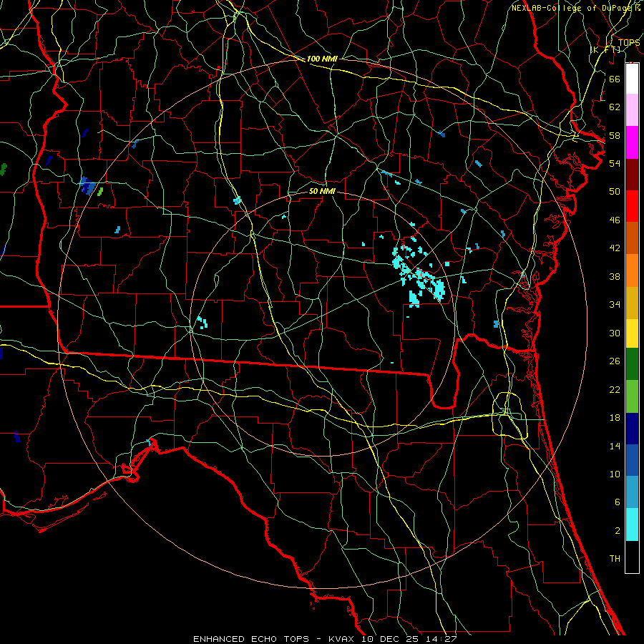Click the 14 scale label
Screen dimensions: 644x644
click(615, 446)
